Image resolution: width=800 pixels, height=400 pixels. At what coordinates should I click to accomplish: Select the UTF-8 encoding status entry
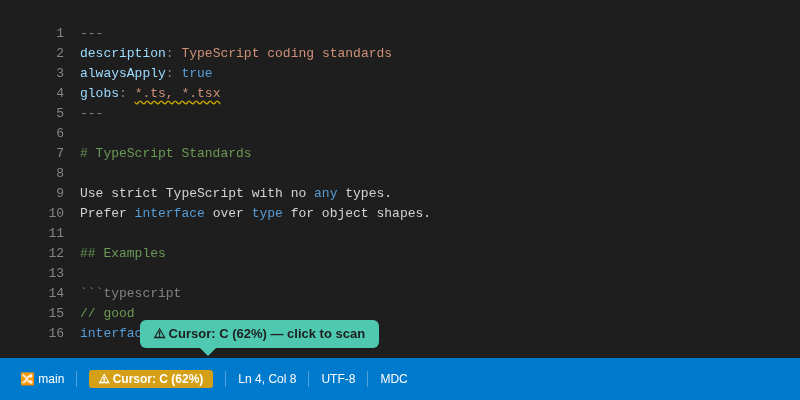(338, 379)
